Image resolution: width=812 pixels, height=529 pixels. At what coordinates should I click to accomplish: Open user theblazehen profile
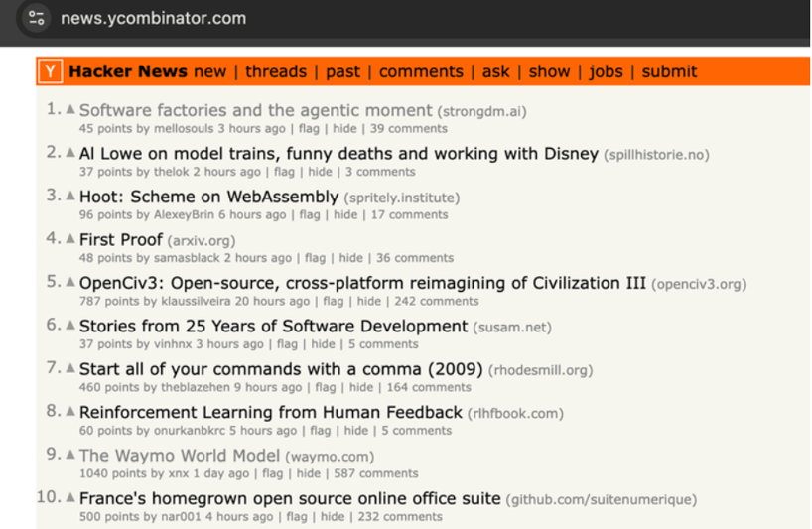196,387
